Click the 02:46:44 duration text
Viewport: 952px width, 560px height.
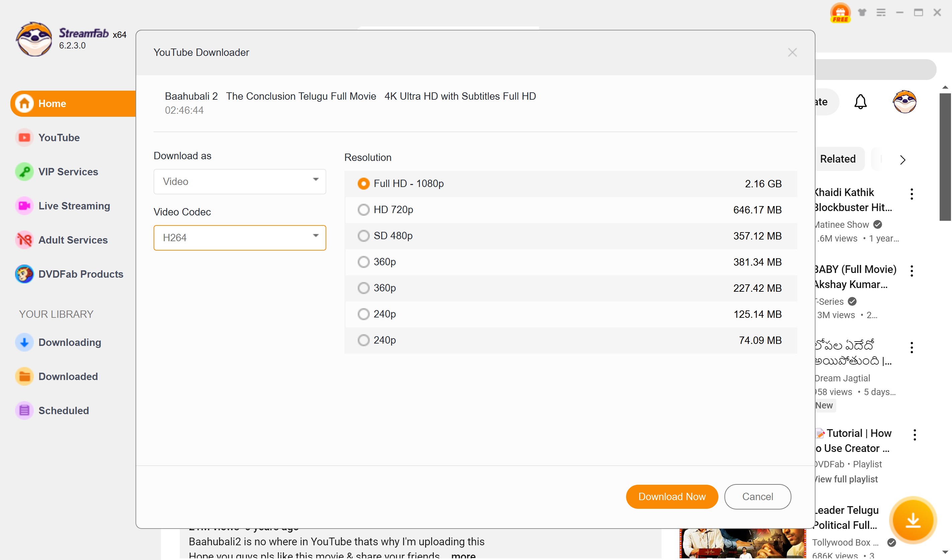tap(184, 110)
